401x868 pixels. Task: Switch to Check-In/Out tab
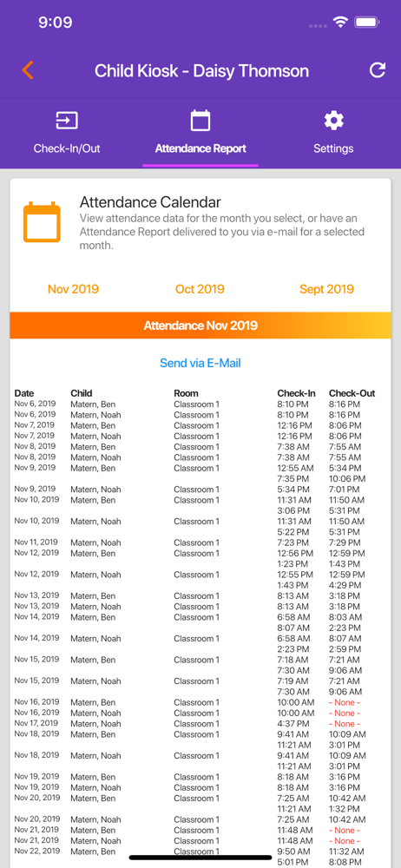coord(67,148)
